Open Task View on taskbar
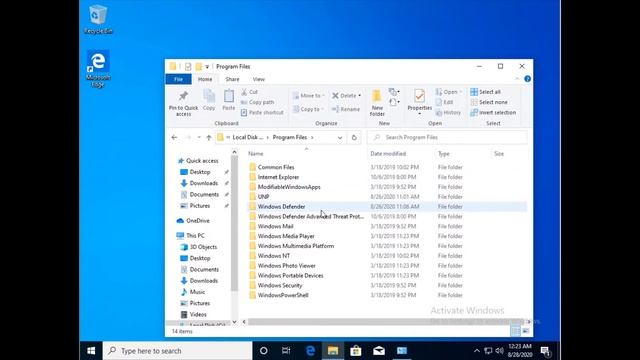The image size is (640, 360). click(x=286, y=351)
